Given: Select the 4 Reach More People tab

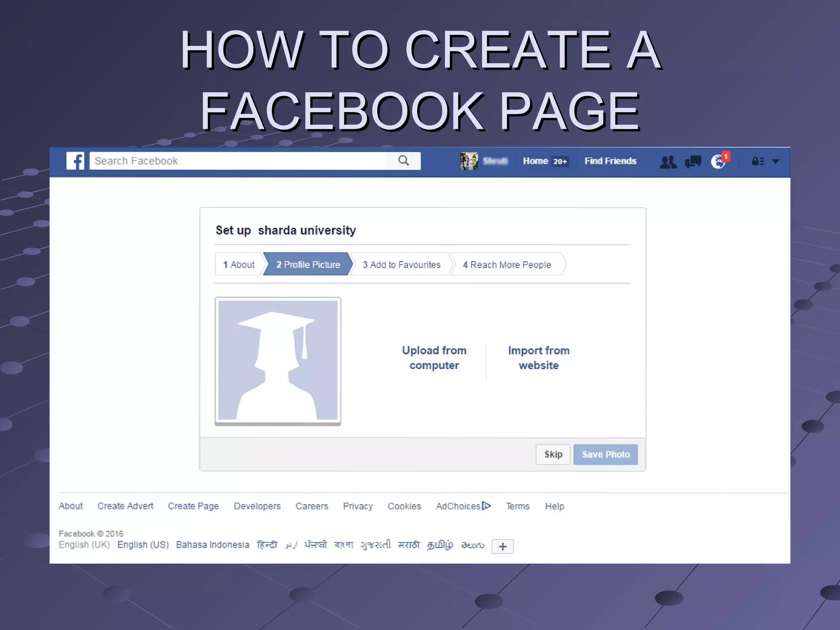Looking at the screenshot, I should point(507,265).
